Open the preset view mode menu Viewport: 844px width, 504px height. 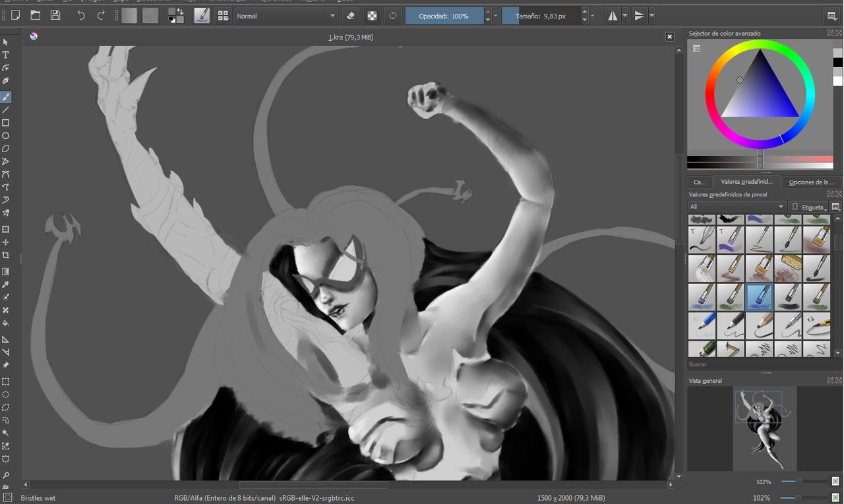coord(836,206)
